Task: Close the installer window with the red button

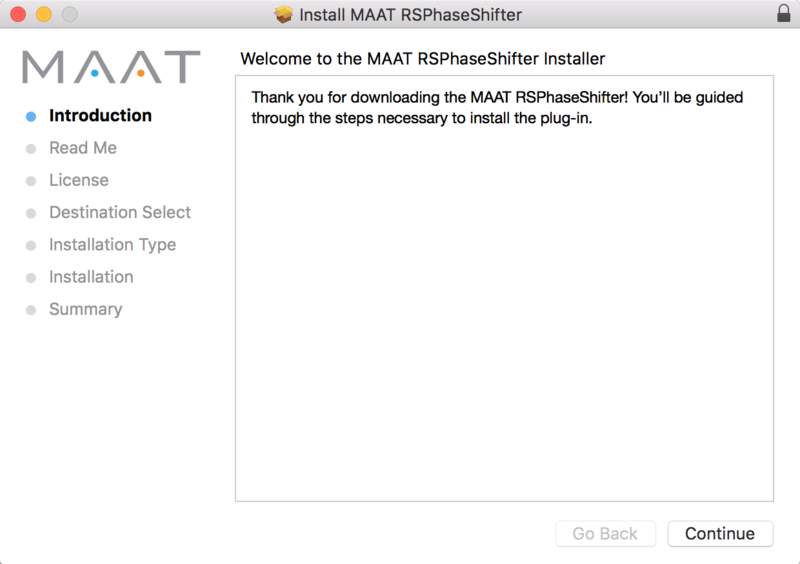Action: [x=18, y=15]
